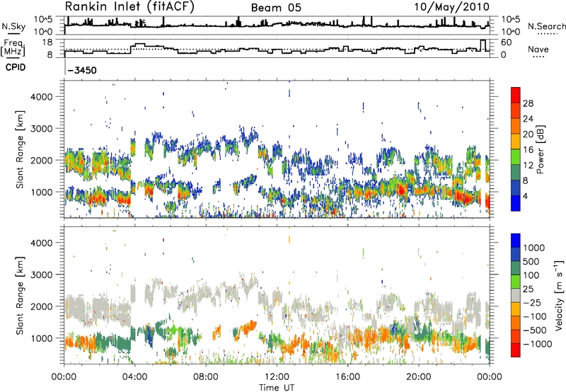Select the '3000' tick of the velocity panel
Viewport: 566px width, 392px height.
(x=41, y=275)
